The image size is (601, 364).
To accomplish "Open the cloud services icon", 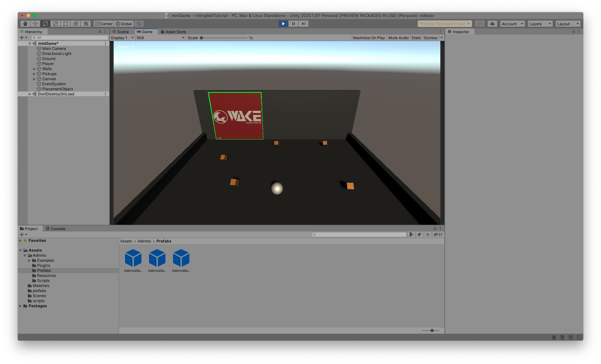I will tap(492, 24).
